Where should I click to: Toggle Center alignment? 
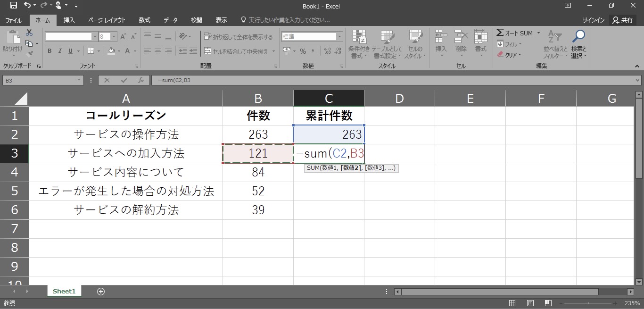click(158, 51)
